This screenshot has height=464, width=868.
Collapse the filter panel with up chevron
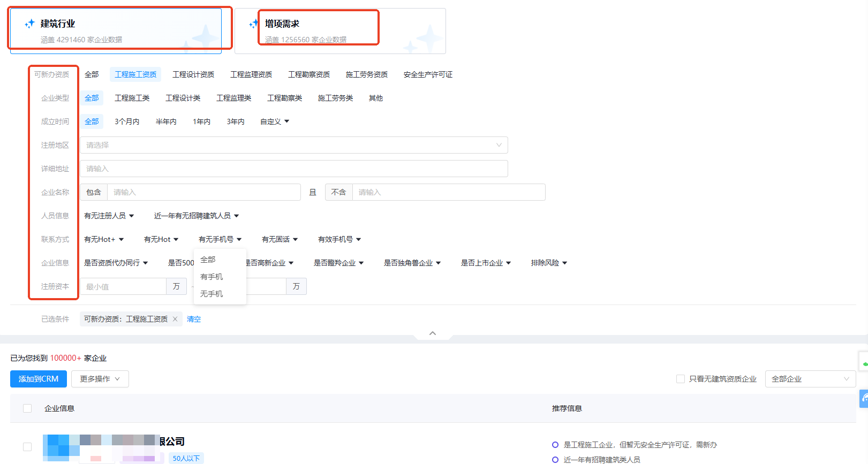433,333
